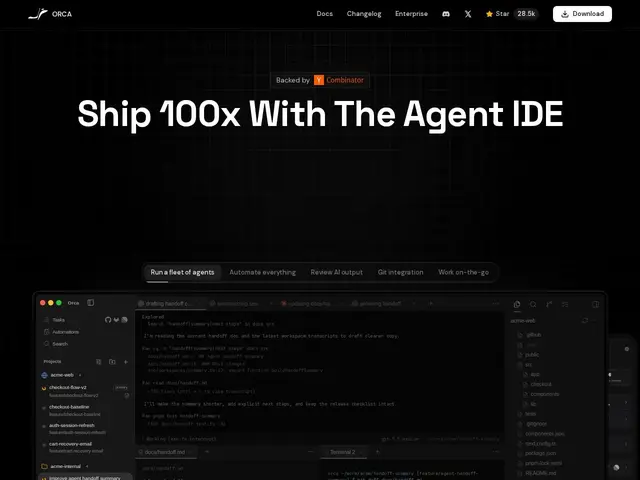Select the checkout-baseline workspace
Image resolution: width=640 pixels, height=480 pixels.
85,410
